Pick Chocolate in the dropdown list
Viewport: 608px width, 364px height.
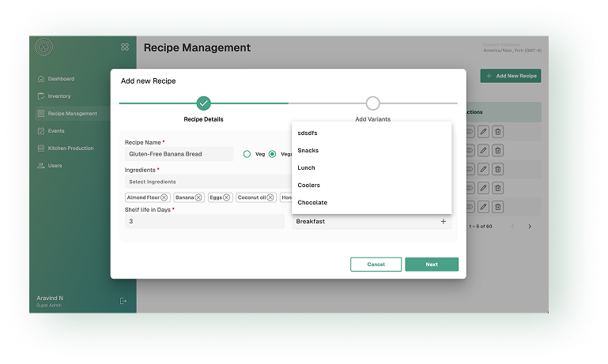312,202
